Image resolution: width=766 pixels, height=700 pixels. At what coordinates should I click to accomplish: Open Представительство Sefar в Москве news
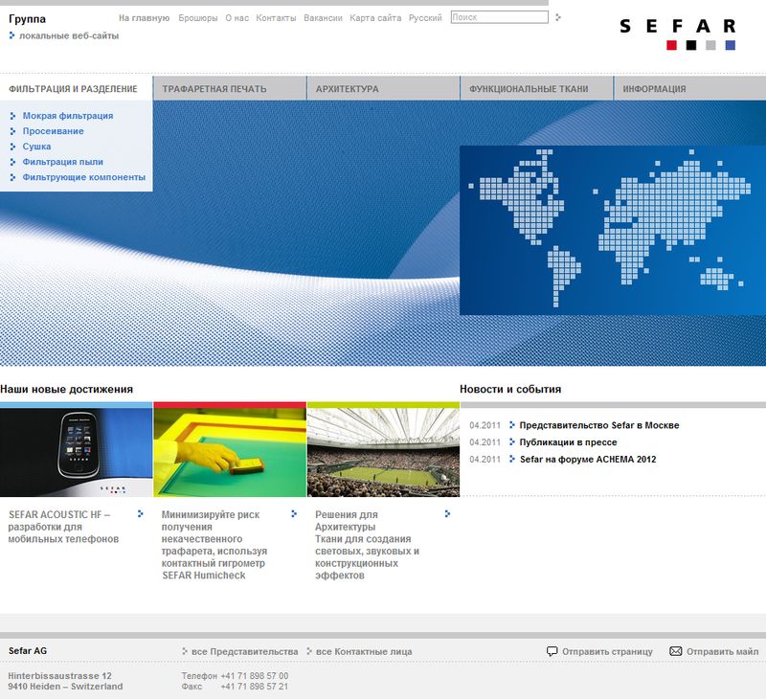[599, 425]
